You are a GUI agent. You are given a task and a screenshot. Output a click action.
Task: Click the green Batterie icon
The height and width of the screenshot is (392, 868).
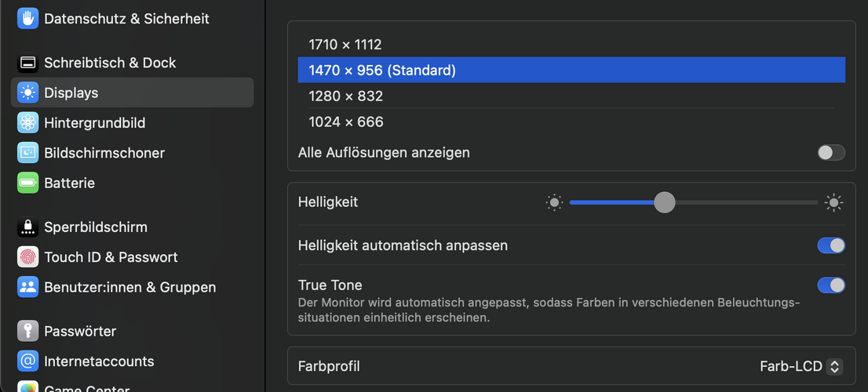[27, 183]
